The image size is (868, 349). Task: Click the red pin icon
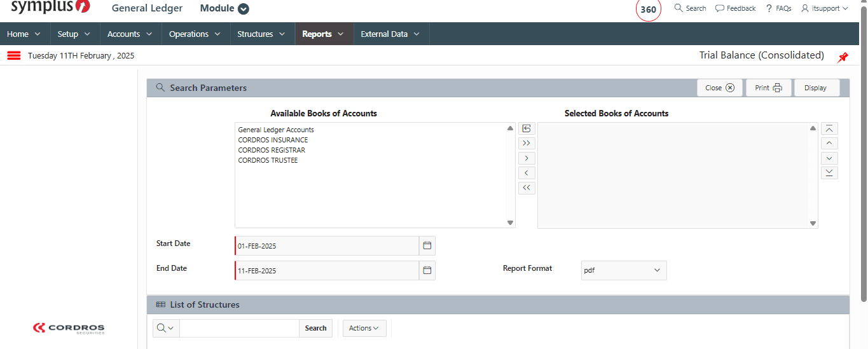[x=843, y=57]
